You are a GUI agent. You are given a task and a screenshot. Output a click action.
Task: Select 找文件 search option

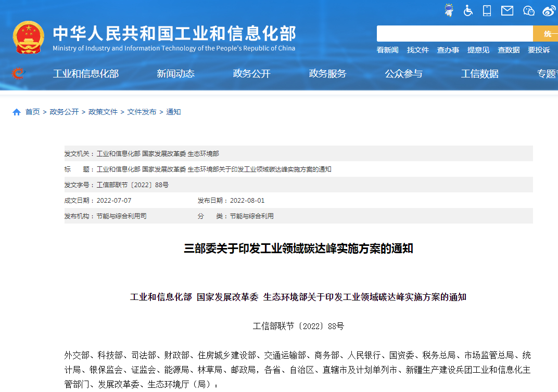(x=418, y=50)
